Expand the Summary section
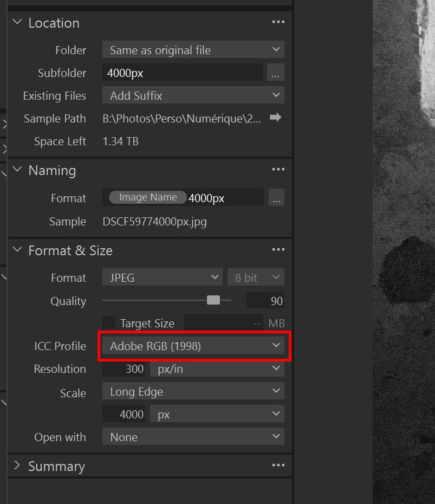This screenshot has height=504, width=435. [x=17, y=465]
